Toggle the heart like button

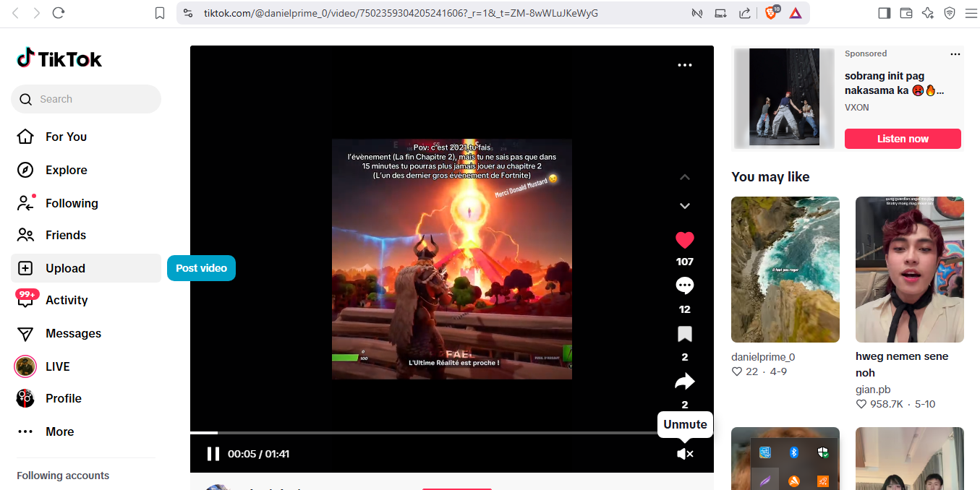tap(685, 240)
